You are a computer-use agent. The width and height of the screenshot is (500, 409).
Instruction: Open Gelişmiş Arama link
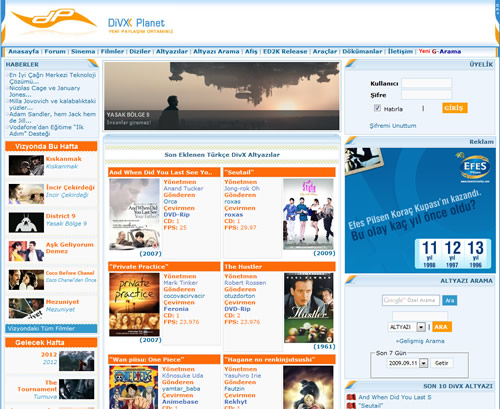[420, 341]
